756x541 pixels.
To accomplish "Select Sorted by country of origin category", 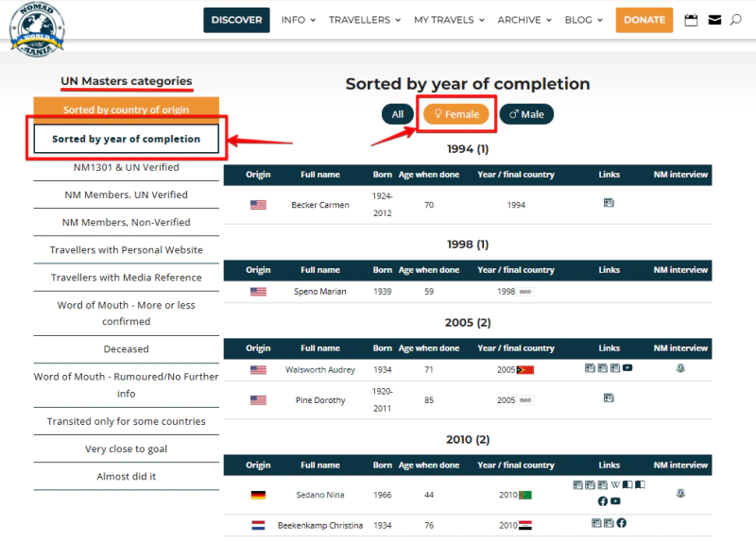I will pos(126,110).
